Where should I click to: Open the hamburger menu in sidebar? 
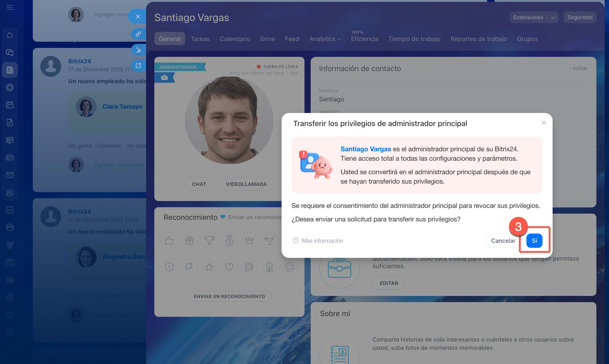point(10,7)
